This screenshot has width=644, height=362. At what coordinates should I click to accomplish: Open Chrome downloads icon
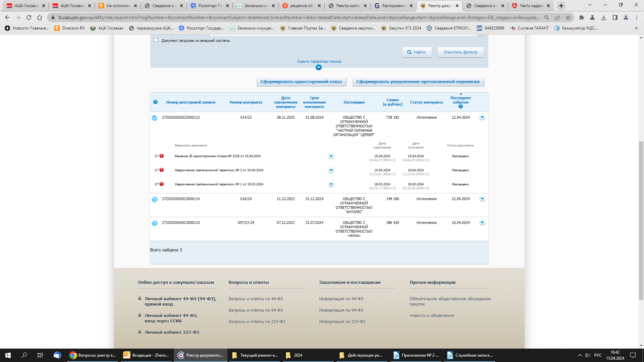point(604,17)
